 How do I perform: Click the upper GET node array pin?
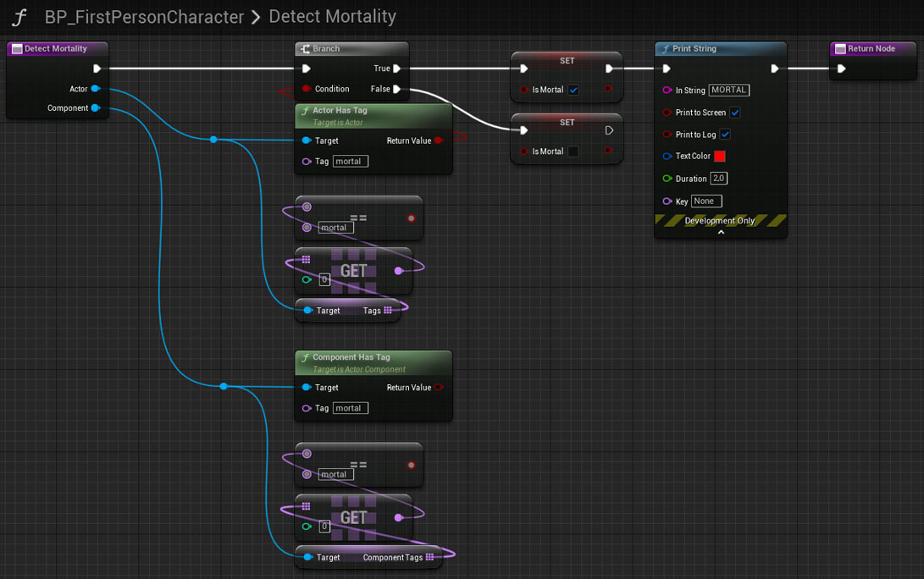coord(306,259)
